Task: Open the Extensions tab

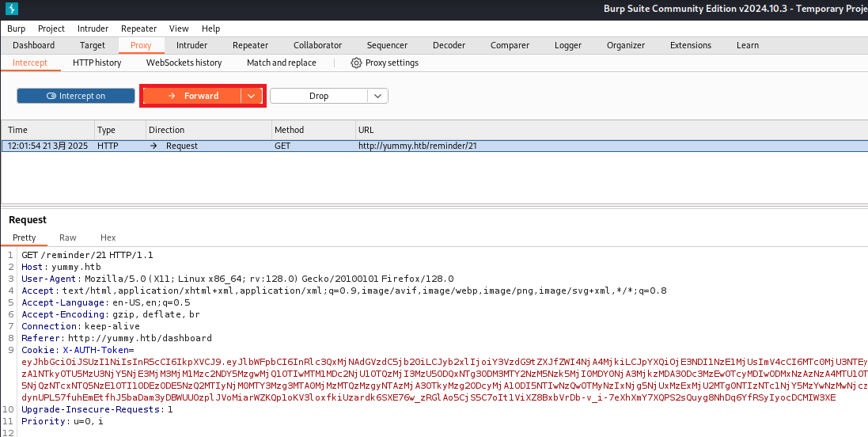Action: 690,45
